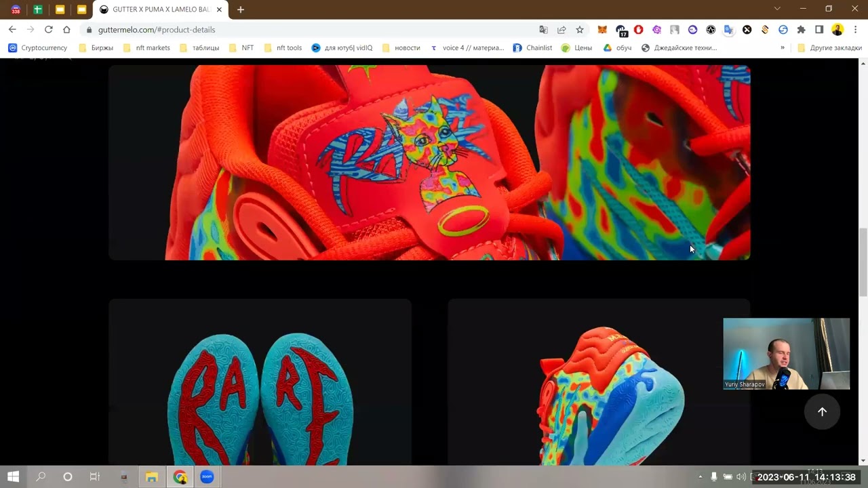Open a new browser tab
This screenshot has width=868, height=488.
pyautogui.click(x=240, y=9)
